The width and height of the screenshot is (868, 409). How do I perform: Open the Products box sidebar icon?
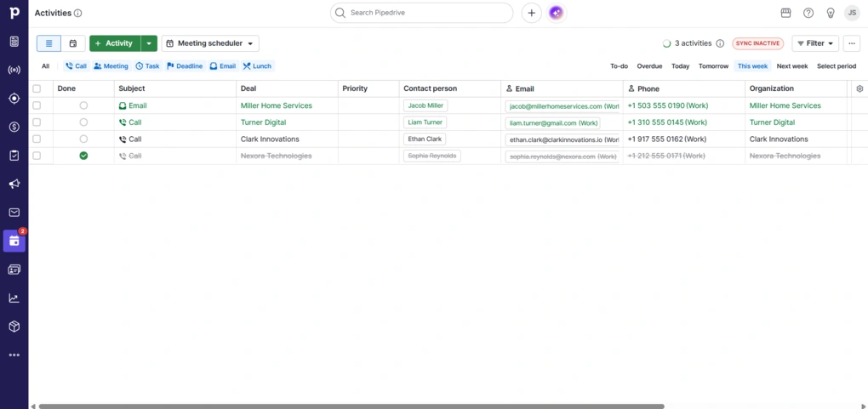pos(14,327)
